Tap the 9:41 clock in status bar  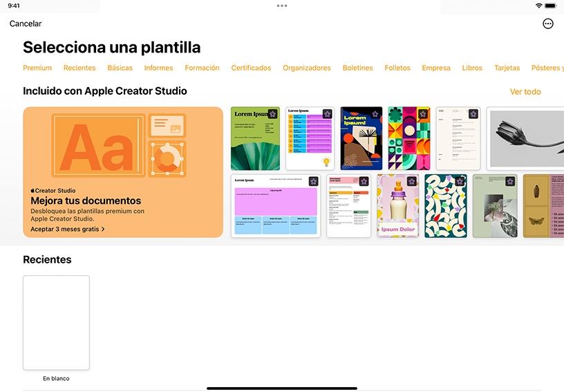coord(14,6)
